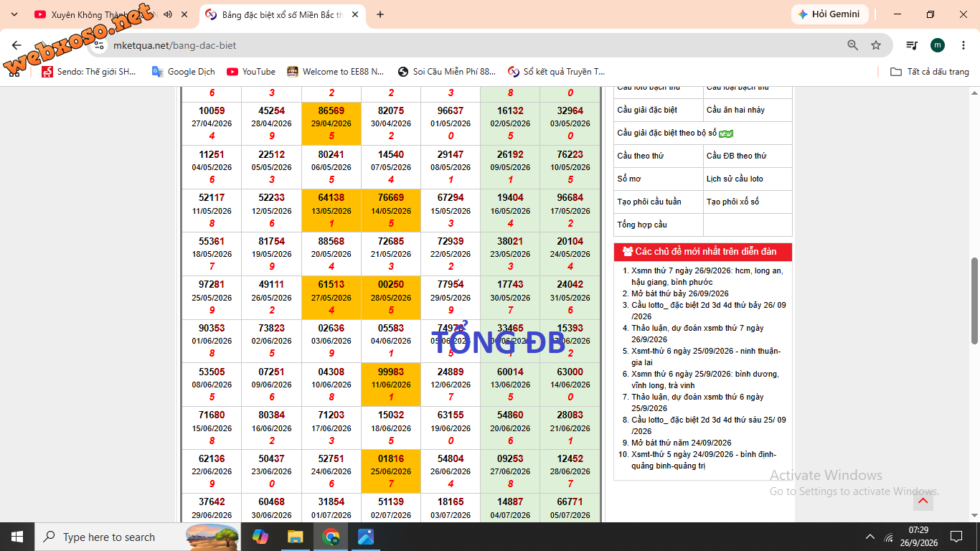Viewport: 980px width, 551px height.
Task: Mute the YouTube tab audio icon
Action: pyautogui.click(x=168, y=14)
